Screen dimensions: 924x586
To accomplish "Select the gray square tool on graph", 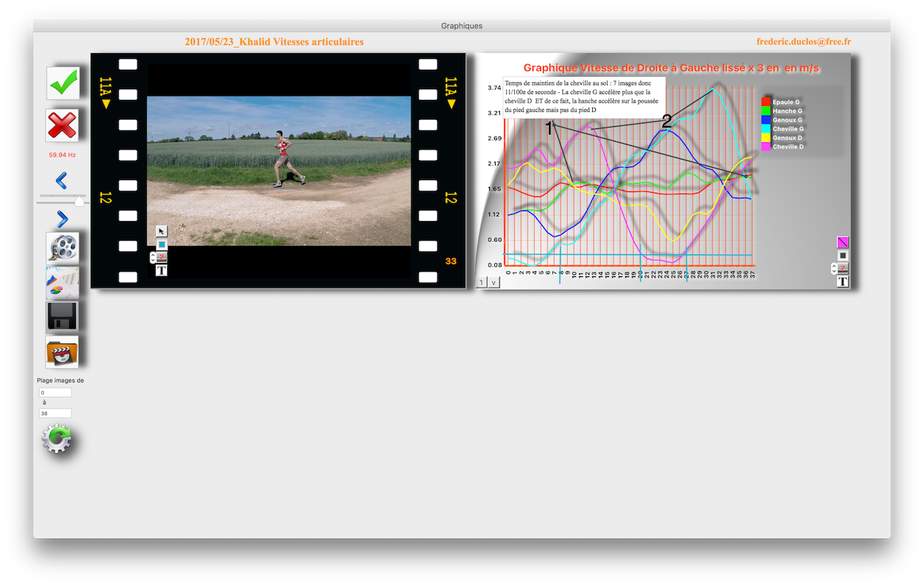I will [x=842, y=255].
